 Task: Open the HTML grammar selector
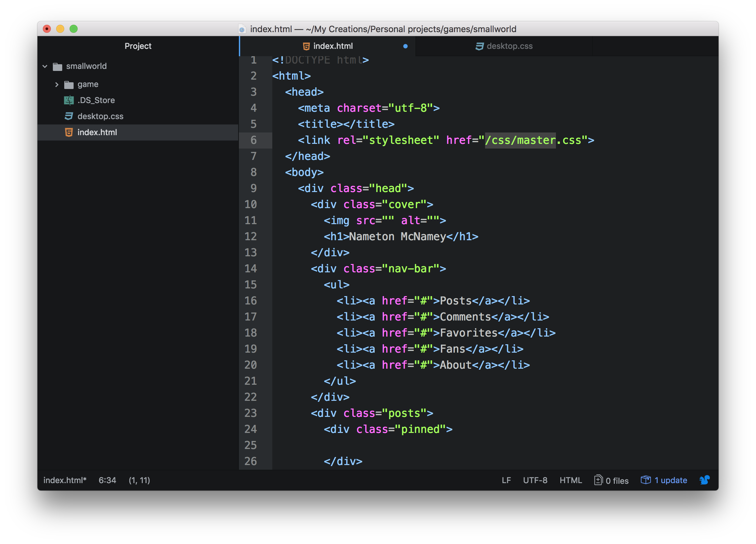pos(571,480)
